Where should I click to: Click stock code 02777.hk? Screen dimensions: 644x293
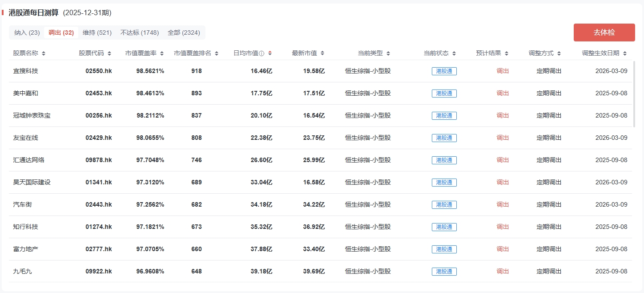tap(99, 249)
